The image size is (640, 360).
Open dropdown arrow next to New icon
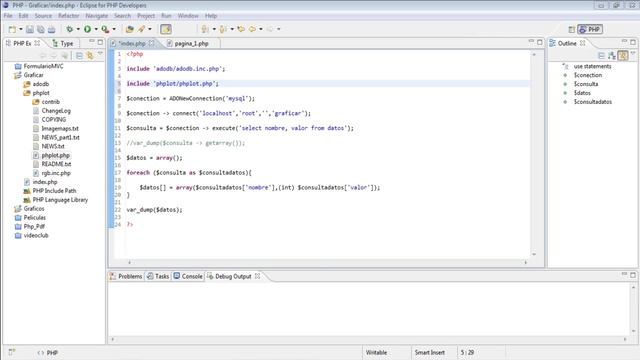(x=21, y=29)
